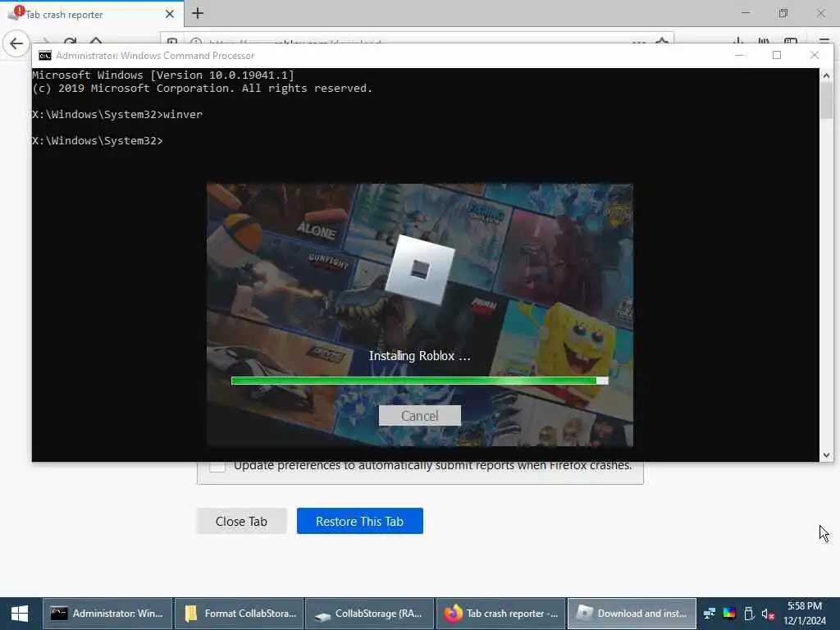Click the Command Processor window icon
840x630 pixels.
pos(44,55)
